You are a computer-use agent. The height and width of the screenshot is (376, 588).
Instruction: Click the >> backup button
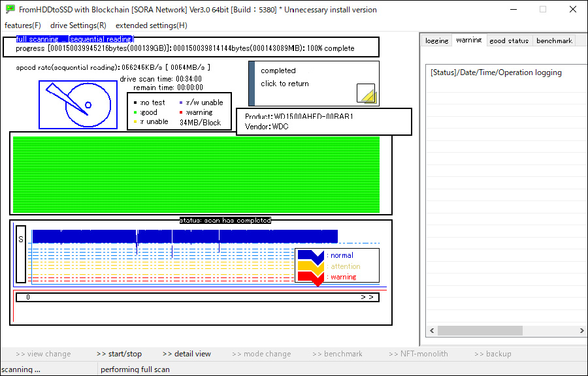point(493,354)
